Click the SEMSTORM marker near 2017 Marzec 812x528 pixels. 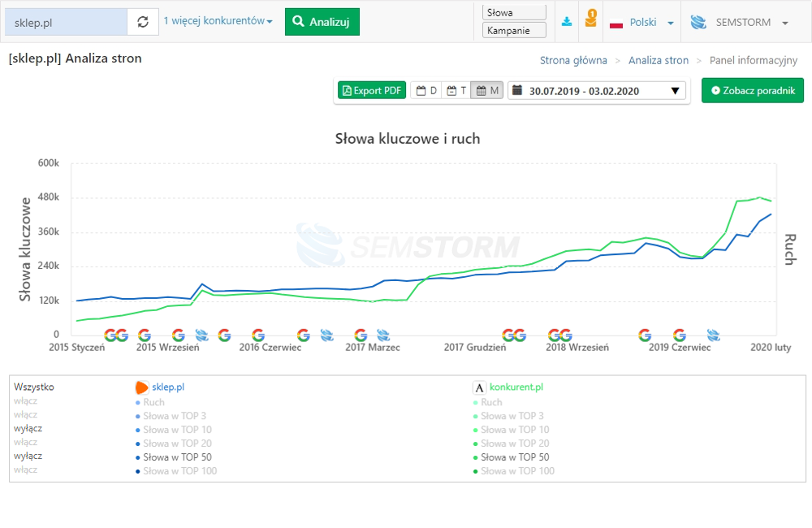coord(383,335)
